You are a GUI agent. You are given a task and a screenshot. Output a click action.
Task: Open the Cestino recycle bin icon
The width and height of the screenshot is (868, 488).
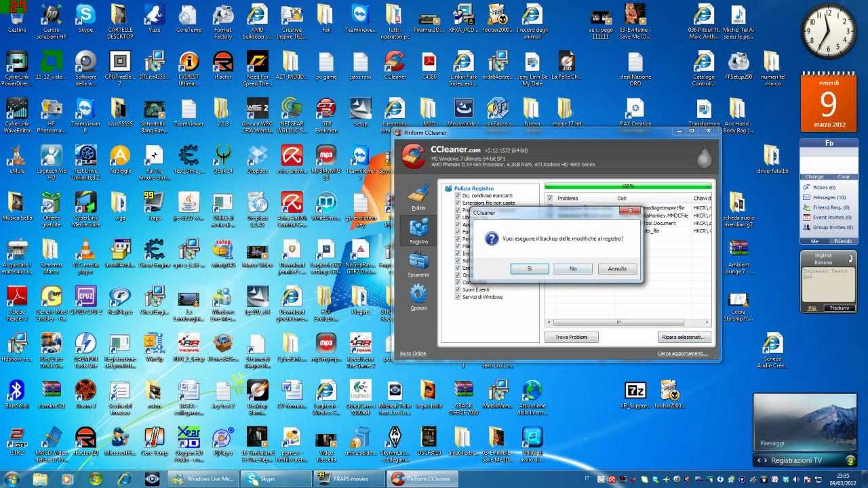[x=17, y=18]
